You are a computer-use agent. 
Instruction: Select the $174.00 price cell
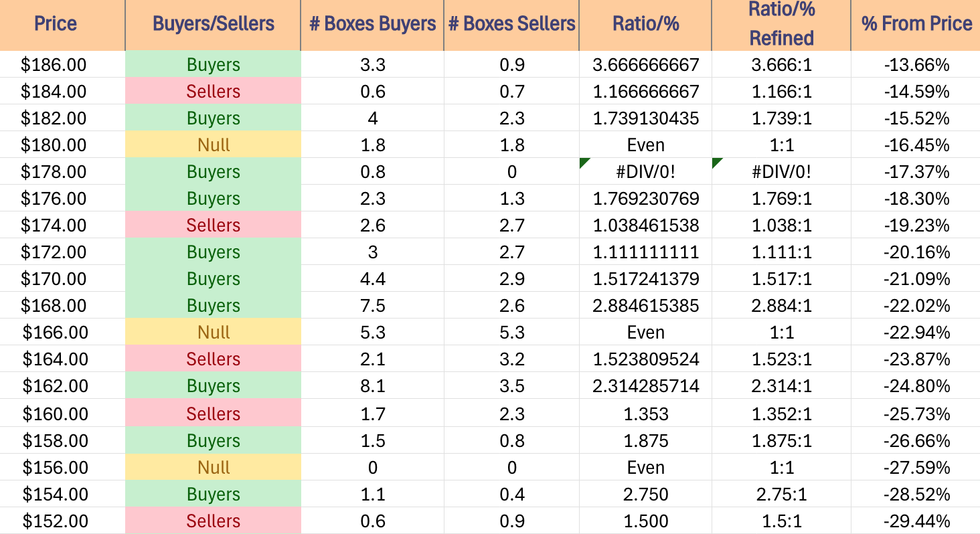[x=62, y=226]
